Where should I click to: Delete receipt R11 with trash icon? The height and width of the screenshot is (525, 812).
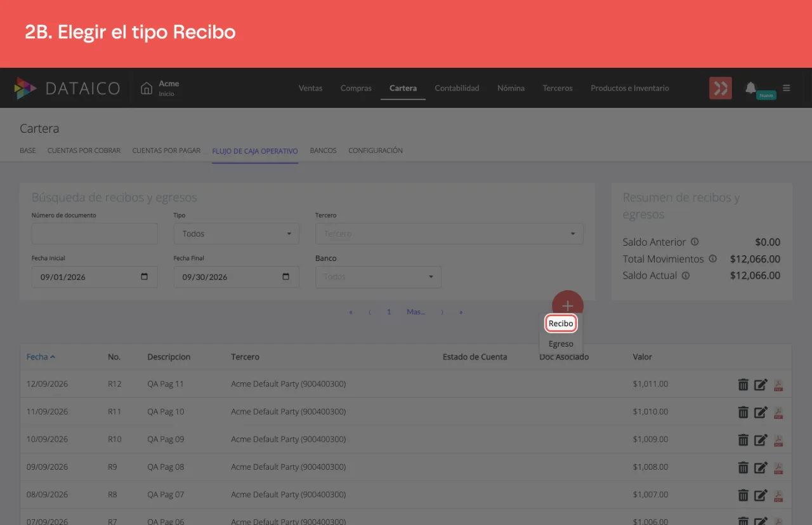click(x=743, y=412)
